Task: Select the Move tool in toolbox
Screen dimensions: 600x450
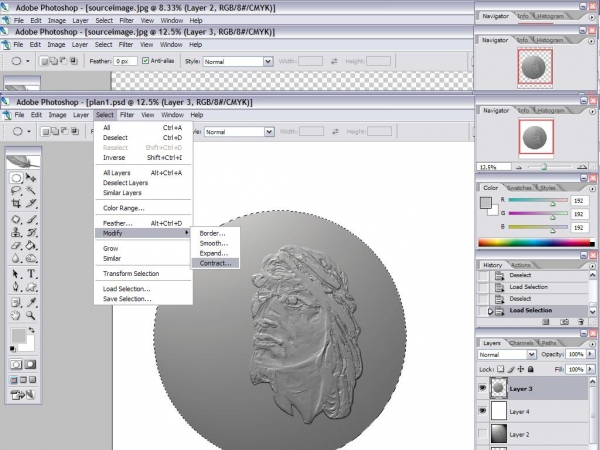Action: (31, 178)
